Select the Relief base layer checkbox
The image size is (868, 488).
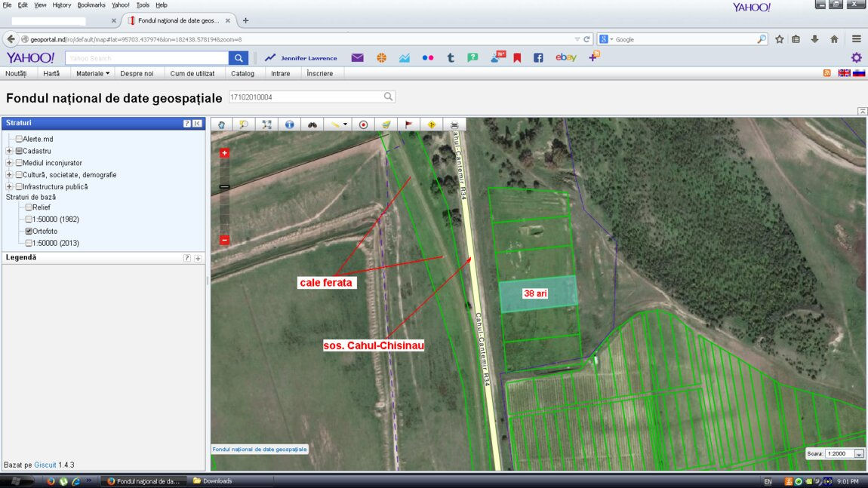pos(29,207)
